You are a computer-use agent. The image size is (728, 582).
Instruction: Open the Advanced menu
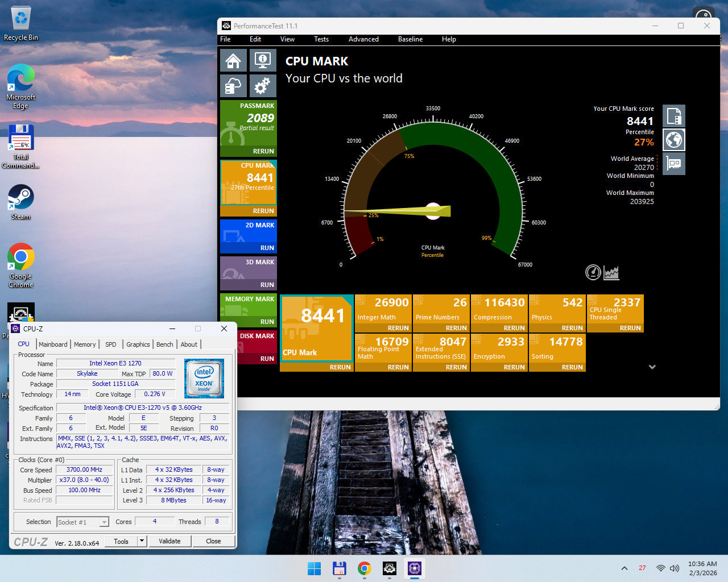[363, 39]
